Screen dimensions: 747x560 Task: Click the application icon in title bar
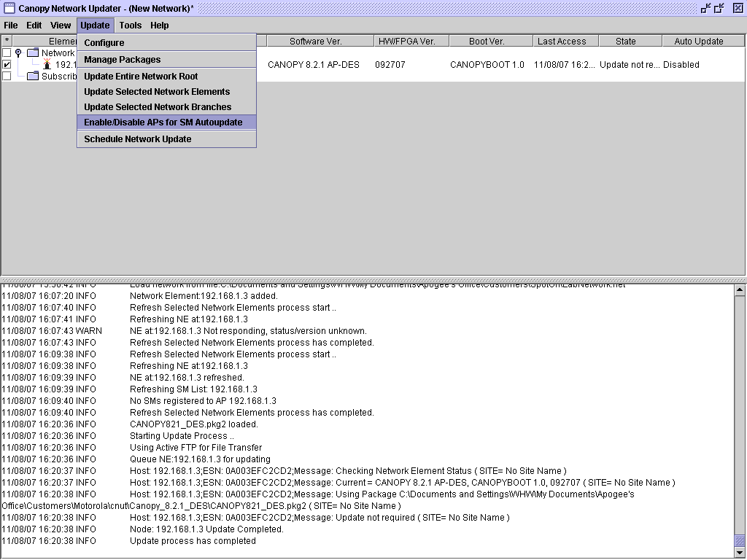9,9
